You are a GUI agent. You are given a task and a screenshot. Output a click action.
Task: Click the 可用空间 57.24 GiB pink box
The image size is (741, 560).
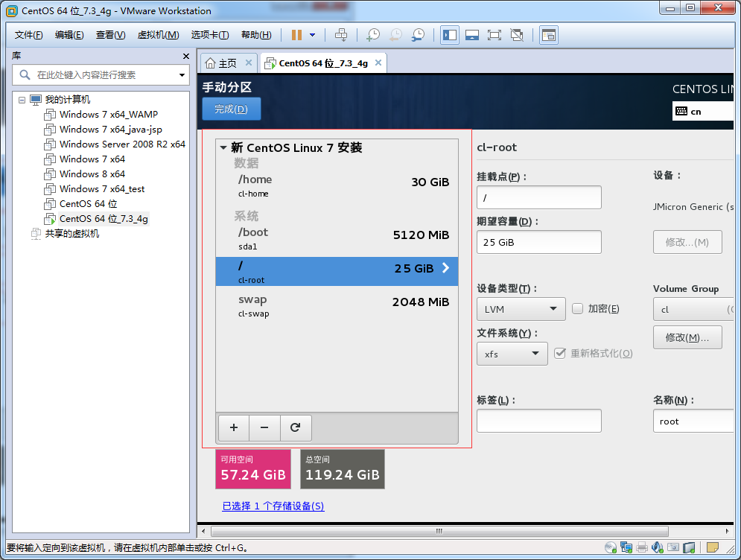click(x=252, y=469)
